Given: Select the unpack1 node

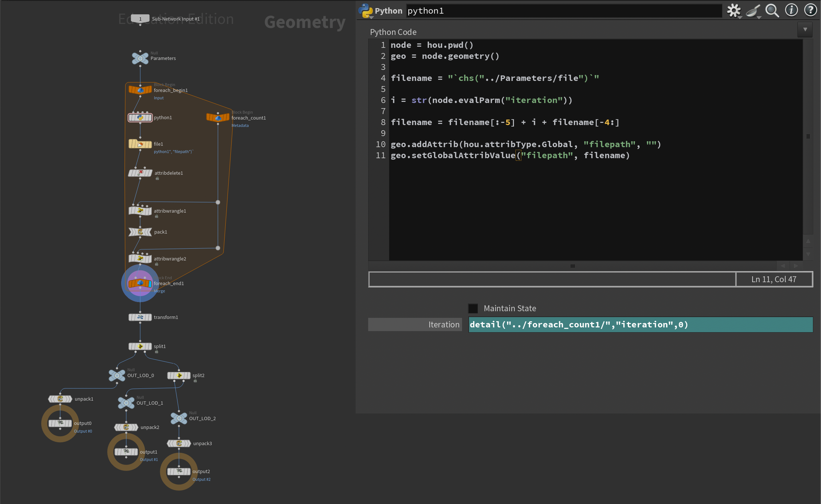Looking at the screenshot, I should click(60, 399).
